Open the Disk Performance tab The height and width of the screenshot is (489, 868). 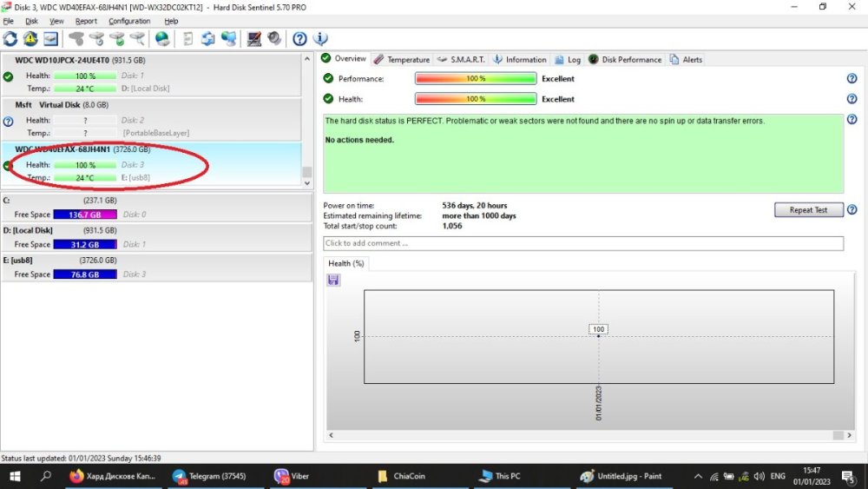(625, 60)
